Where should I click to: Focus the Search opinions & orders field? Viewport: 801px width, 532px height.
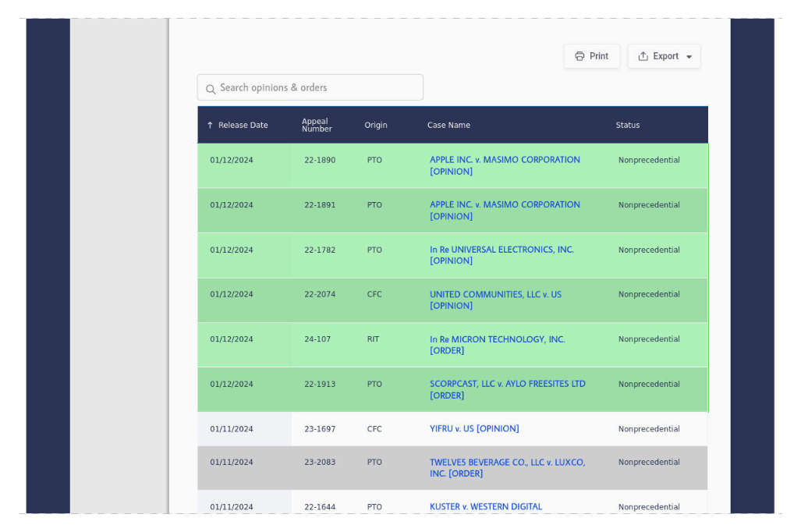pos(316,88)
